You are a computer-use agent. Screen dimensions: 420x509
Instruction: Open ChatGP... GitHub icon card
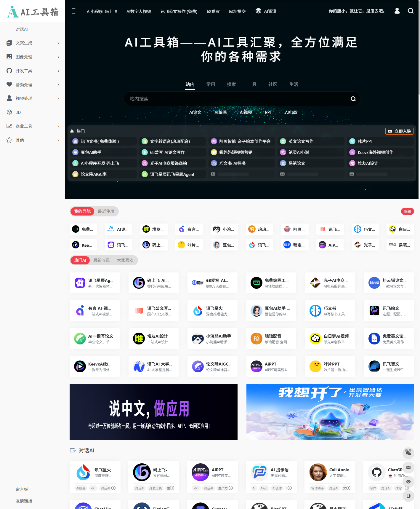pyautogui.click(x=377, y=472)
